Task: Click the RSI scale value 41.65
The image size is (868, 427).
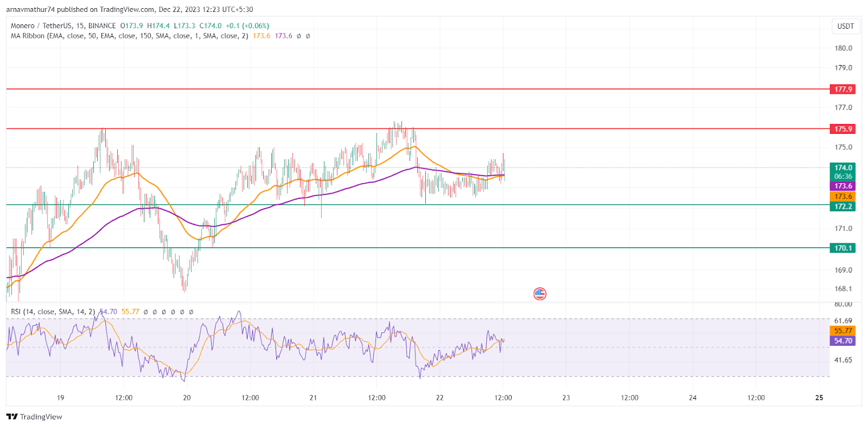Action: (843, 360)
